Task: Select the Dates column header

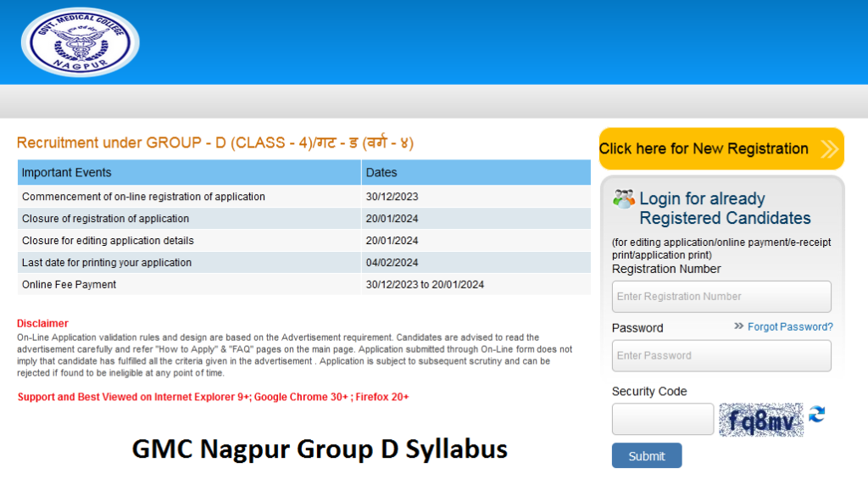Action: pyautogui.click(x=476, y=172)
